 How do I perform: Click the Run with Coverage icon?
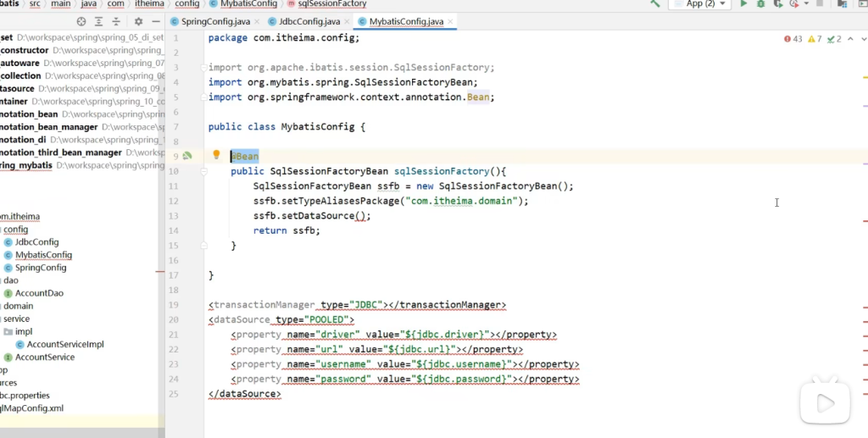click(777, 4)
